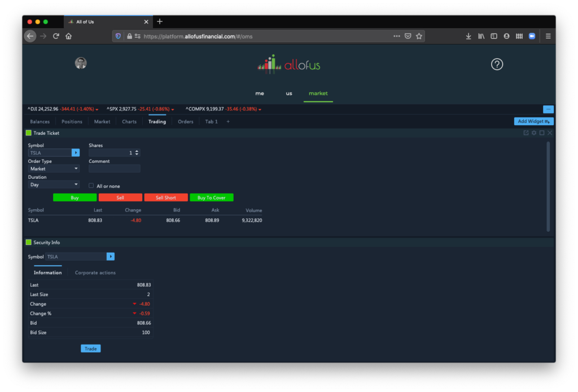Click the allofus logo
The height and width of the screenshot is (392, 578).
coord(288,64)
